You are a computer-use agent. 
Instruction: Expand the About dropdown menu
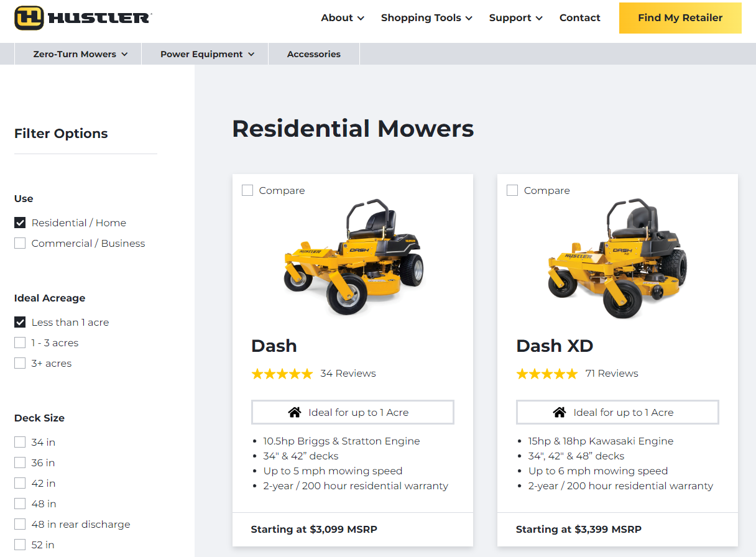[x=343, y=18]
